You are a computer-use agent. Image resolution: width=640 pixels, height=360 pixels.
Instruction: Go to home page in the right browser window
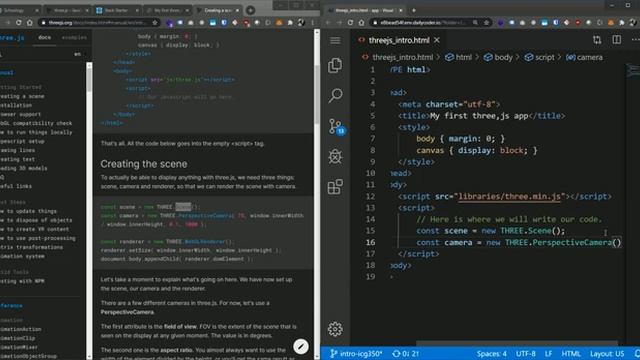[x=361, y=23]
